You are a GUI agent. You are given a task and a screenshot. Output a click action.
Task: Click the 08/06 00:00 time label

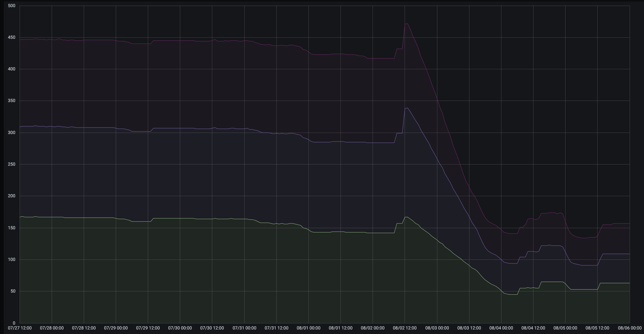click(x=630, y=328)
